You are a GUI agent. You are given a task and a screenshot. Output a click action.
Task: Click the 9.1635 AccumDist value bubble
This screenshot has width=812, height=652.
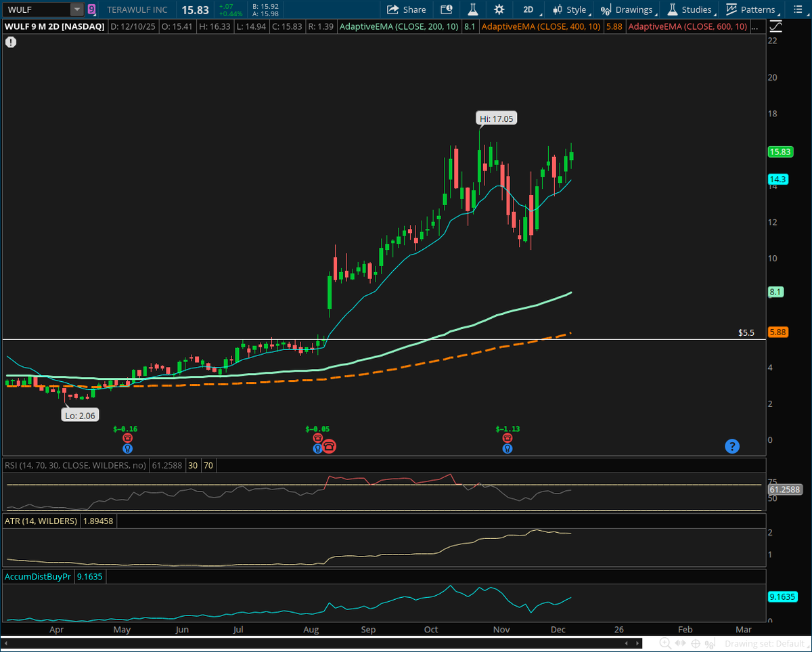coord(783,597)
